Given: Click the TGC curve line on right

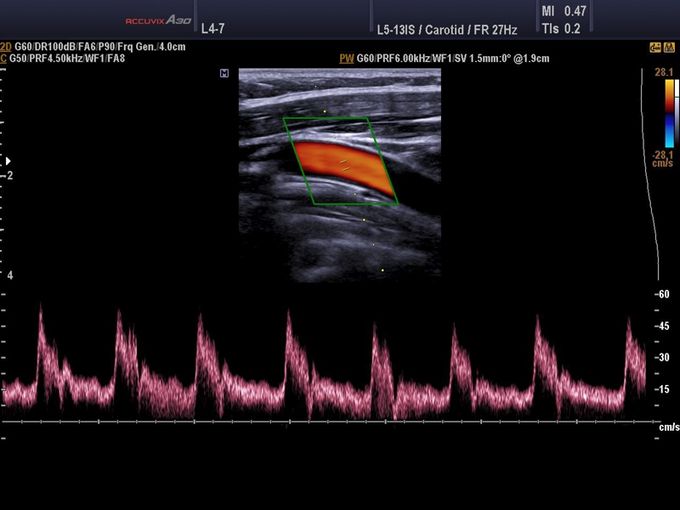Looking at the screenshot, I should coord(656,200).
